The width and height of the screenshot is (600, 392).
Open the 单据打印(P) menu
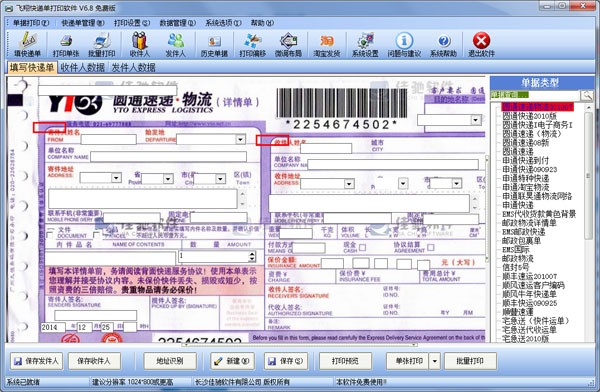(x=31, y=23)
